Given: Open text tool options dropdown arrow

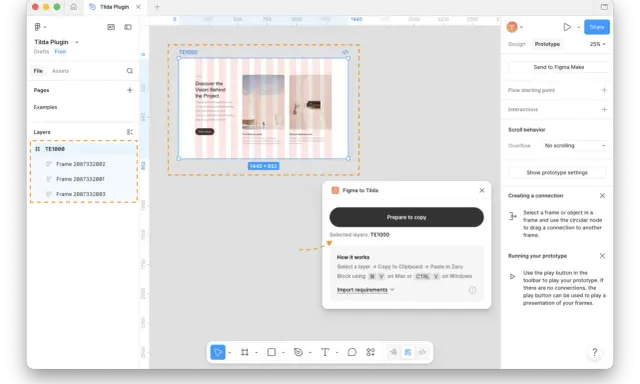Looking at the screenshot, I should click(337, 353).
